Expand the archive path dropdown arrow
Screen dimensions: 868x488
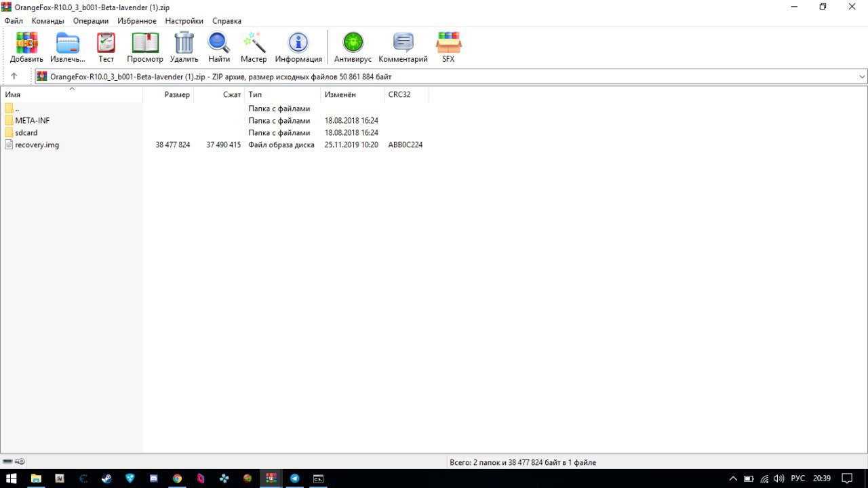click(862, 77)
